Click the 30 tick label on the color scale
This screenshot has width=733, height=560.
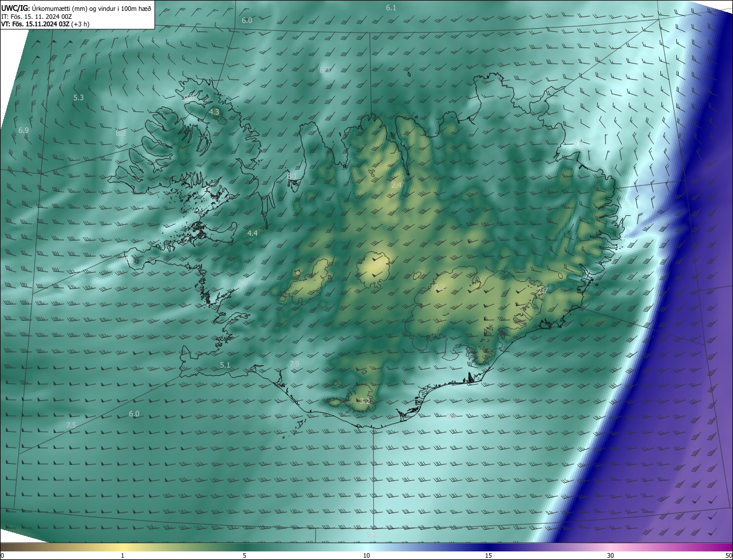610,555
